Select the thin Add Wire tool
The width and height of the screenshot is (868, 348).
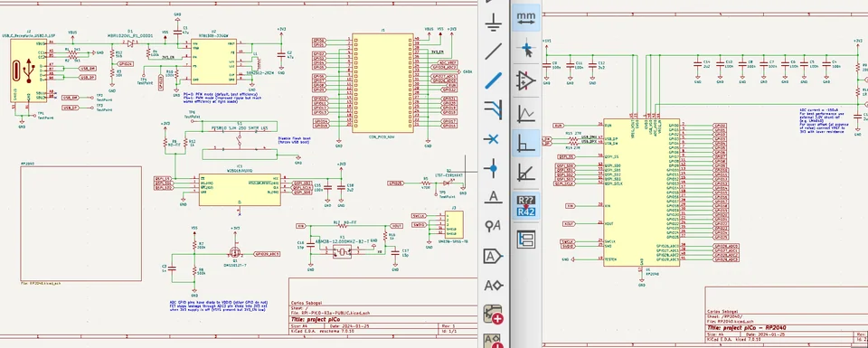click(493, 52)
